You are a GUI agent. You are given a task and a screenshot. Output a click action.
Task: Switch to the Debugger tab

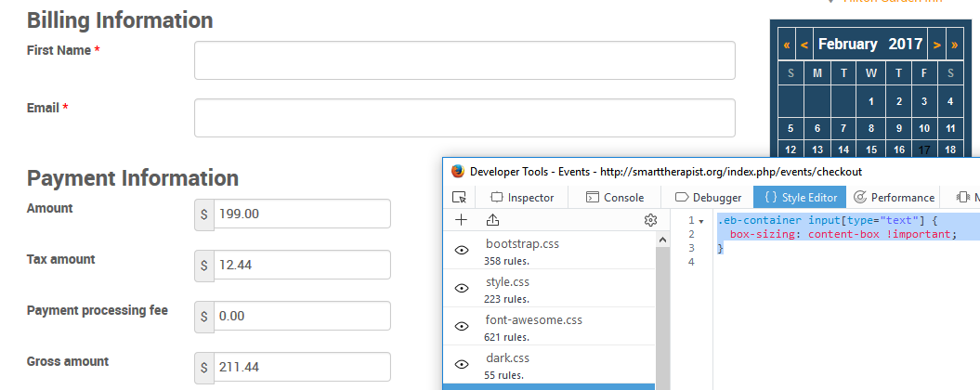(708, 197)
